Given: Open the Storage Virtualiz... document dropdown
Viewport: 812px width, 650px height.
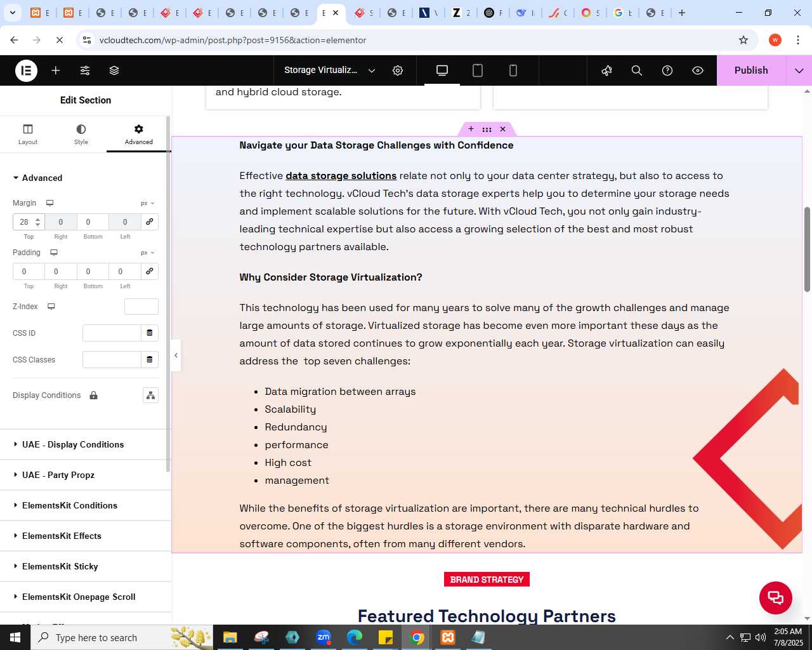Looking at the screenshot, I should [330, 70].
